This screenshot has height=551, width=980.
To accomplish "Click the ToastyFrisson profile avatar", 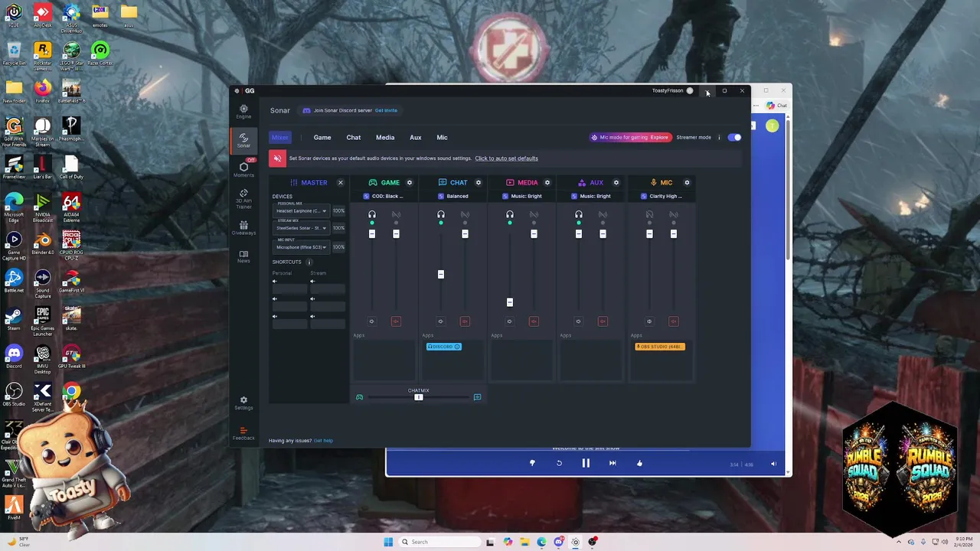I will click(x=690, y=91).
